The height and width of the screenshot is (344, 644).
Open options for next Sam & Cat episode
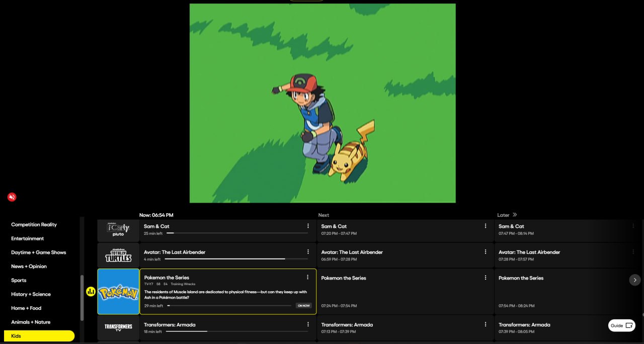(486, 226)
